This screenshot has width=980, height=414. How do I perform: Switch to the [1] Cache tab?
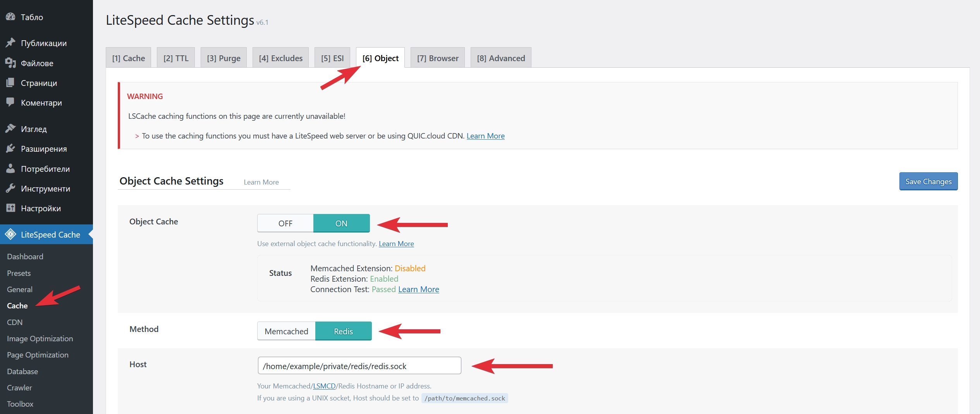[129, 58]
